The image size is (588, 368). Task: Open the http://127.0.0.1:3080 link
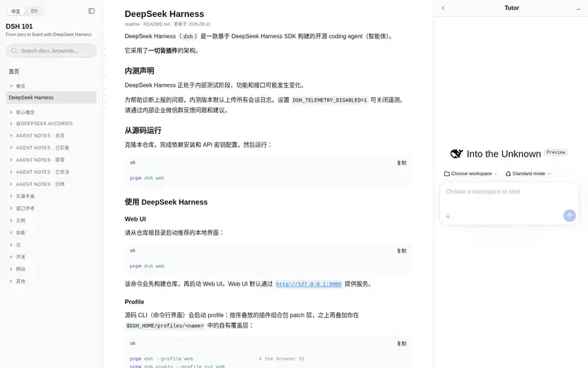click(308, 284)
